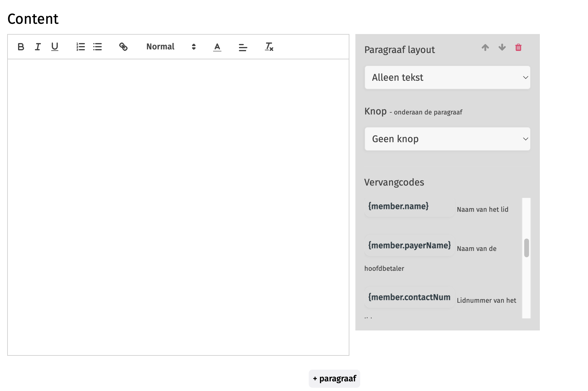Insert the {member.payerName} code

(x=409, y=246)
